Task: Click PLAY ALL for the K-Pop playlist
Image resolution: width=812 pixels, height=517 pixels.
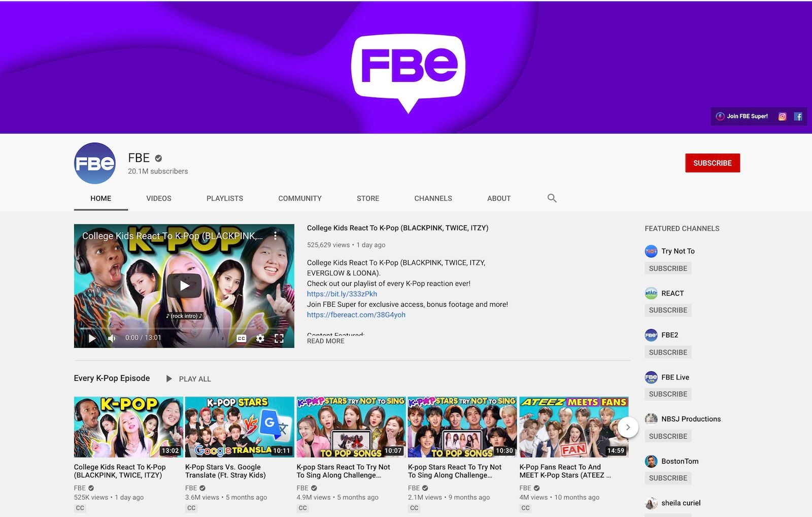Action: (x=188, y=379)
